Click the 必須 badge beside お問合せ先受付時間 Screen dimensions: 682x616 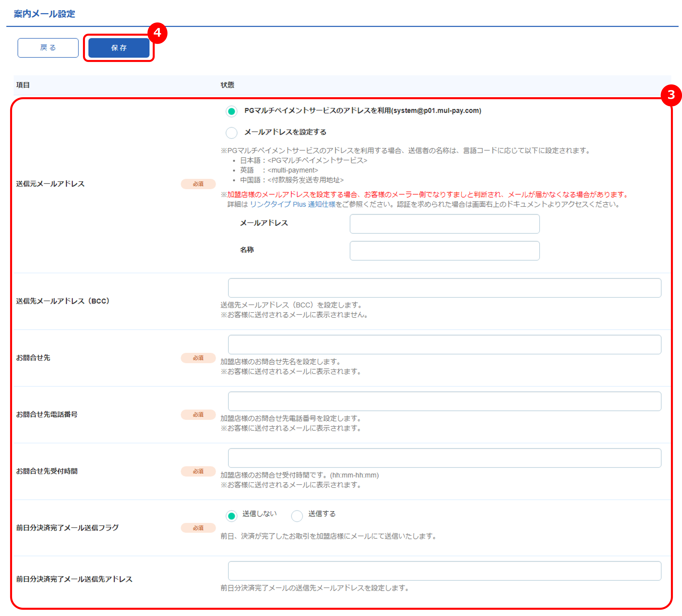198,471
